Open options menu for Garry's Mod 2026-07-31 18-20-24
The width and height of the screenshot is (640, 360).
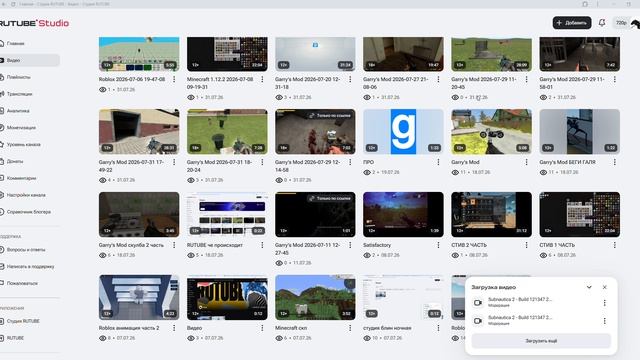click(x=262, y=162)
